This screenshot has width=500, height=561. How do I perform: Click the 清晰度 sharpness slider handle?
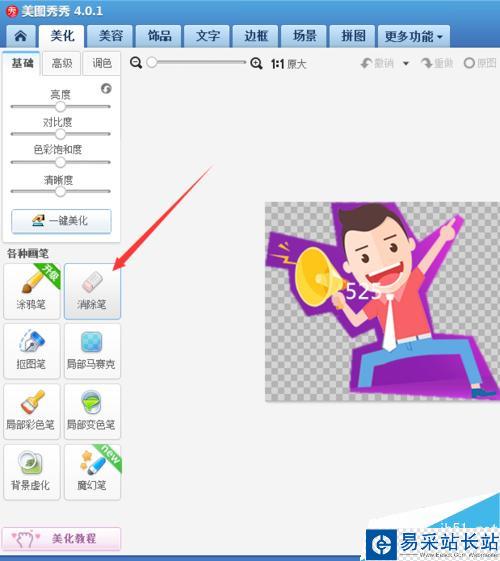click(x=60, y=191)
